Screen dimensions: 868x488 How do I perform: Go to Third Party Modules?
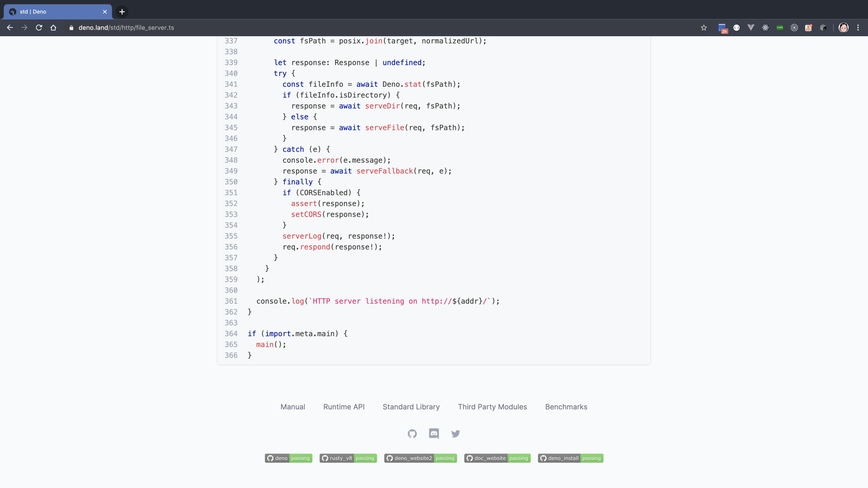(x=492, y=407)
